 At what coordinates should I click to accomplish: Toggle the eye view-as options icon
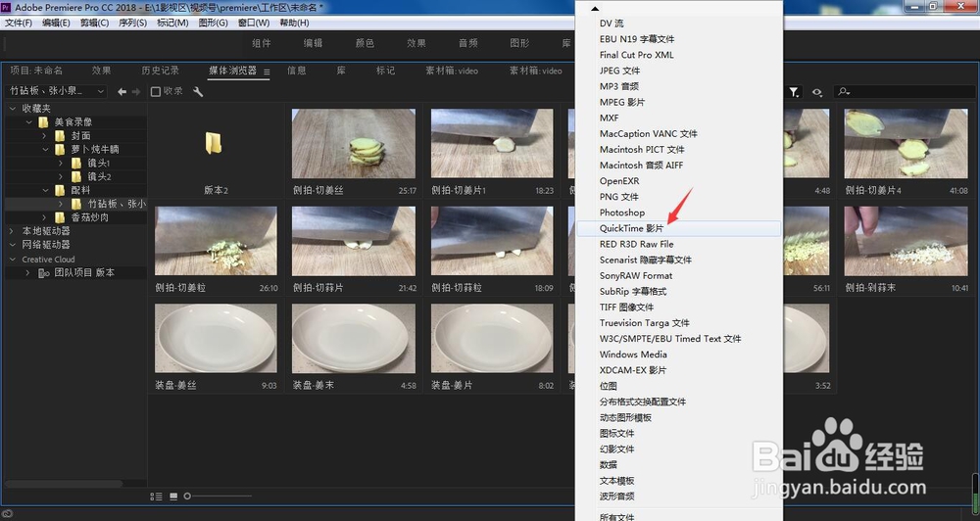pos(817,92)
